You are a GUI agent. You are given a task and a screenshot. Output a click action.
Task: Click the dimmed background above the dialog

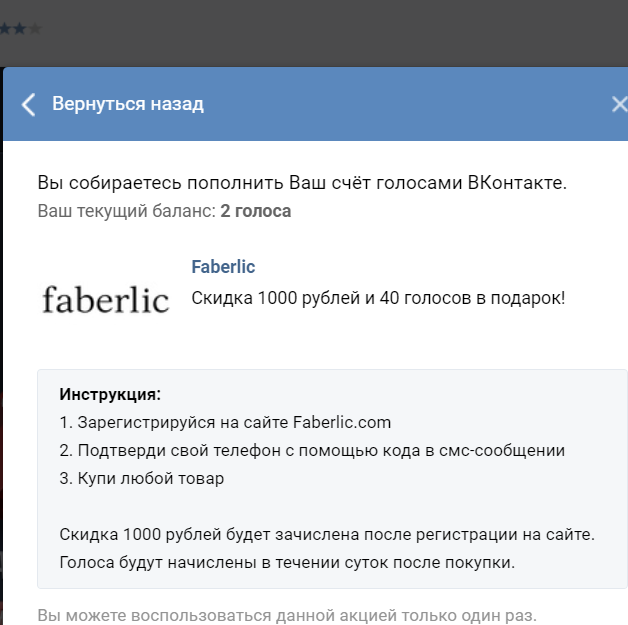[x=320, y=32]
